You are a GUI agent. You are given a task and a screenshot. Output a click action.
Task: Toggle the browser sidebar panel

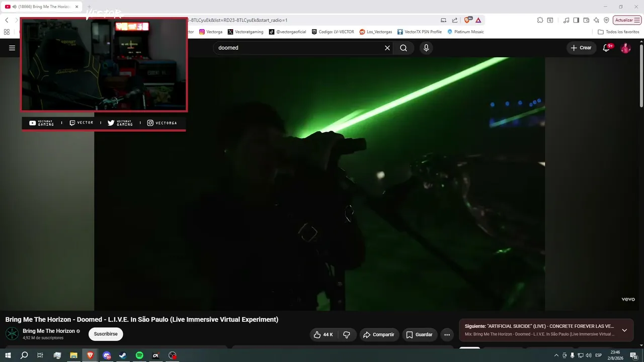pyautogui.click(x=576, y=20)
